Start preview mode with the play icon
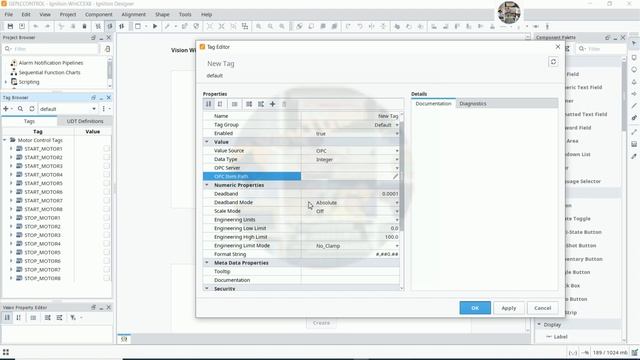This screenshot has width=640, height=360. click(155, 27)
